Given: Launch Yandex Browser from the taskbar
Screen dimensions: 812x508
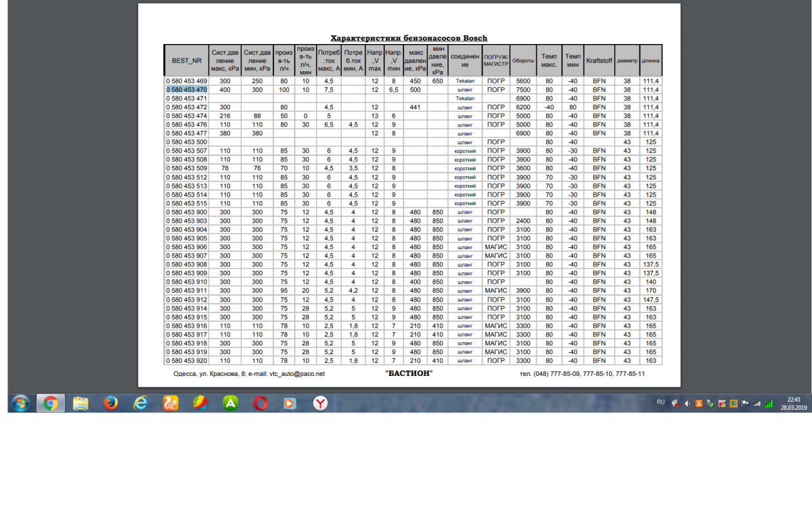Looking at the screenshot, I should 320,403.
